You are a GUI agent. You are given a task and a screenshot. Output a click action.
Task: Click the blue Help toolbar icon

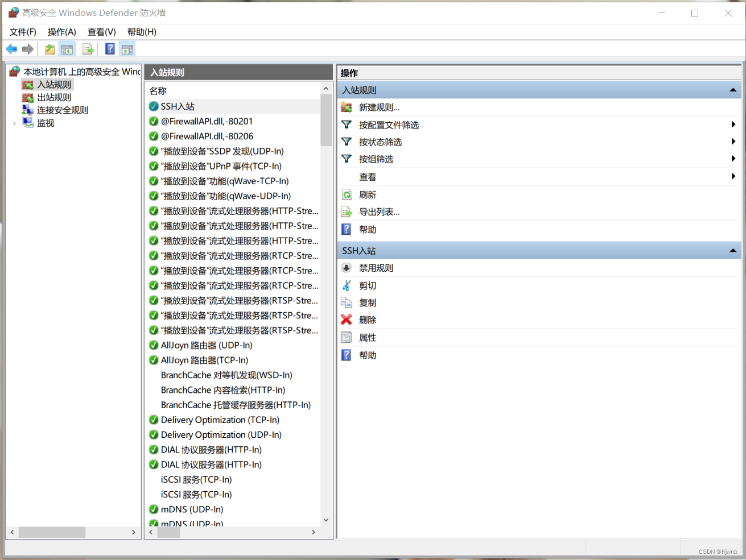(x=110, y=49)
